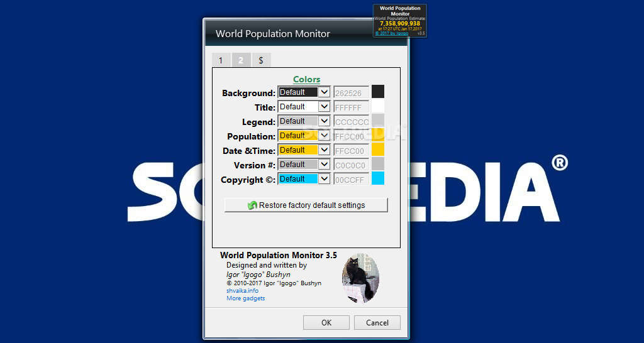644x343 pixels.
Task: Open the $ donation tab
Action: (x=261, y=60)
